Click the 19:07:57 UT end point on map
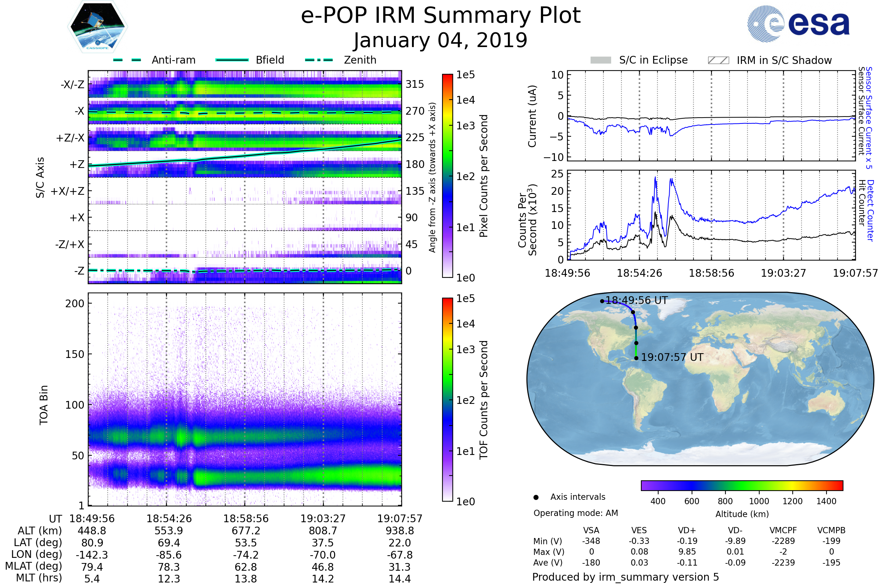882x588 pixels. [636, 358]
